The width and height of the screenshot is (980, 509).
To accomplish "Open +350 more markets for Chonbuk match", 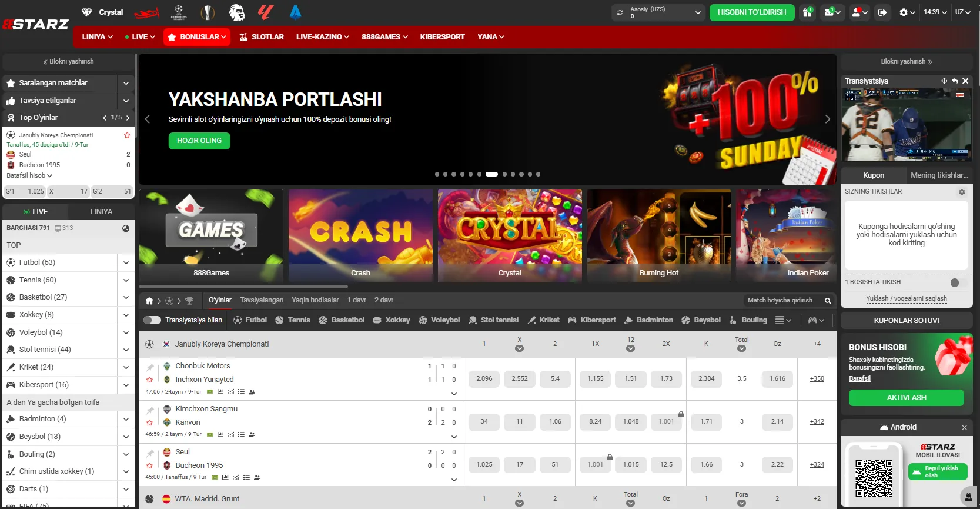I will click(817, 379).
